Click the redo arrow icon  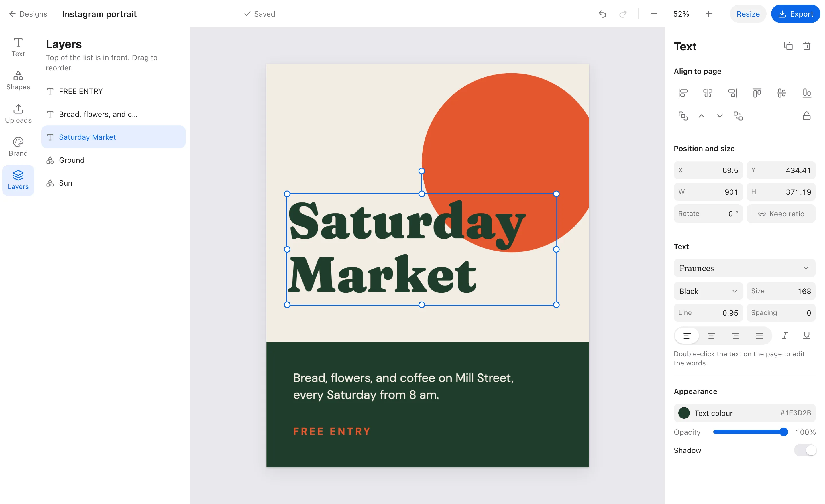coord(623,14)
